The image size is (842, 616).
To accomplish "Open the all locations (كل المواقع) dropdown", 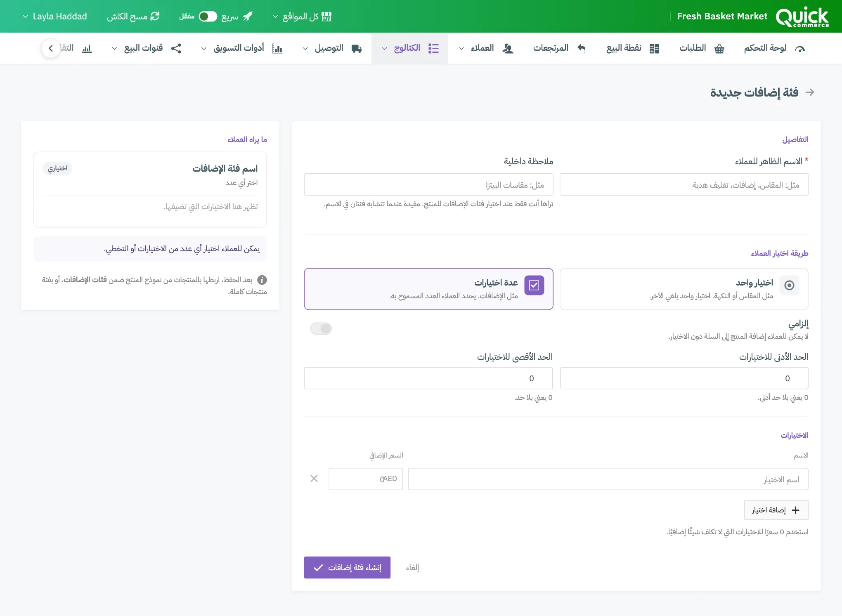I will coord(302,17).
